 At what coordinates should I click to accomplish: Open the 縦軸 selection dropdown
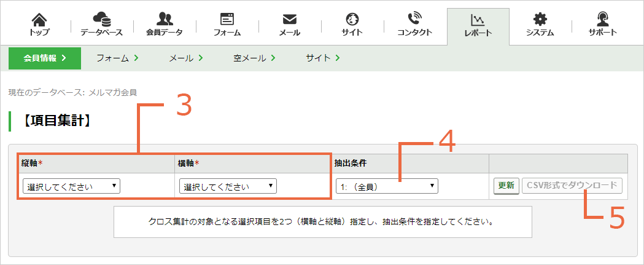coord(71,186)
